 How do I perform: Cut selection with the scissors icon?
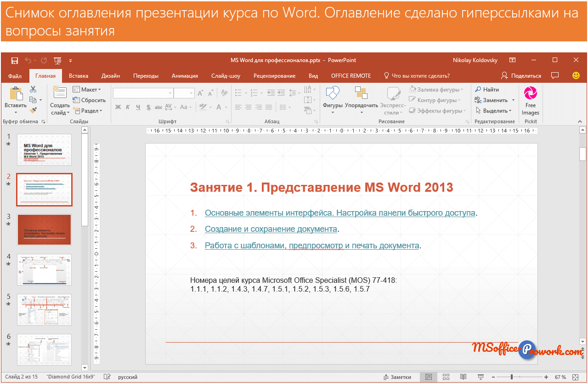pos(33,89)
